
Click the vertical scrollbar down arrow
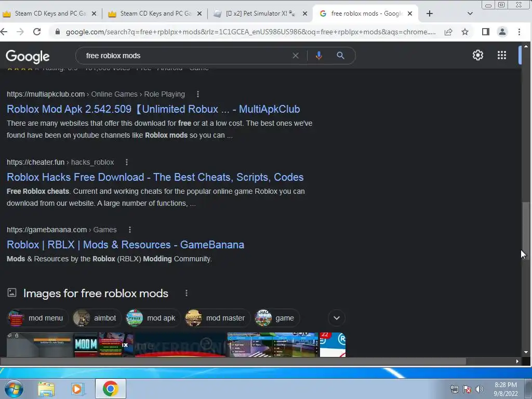click(526, 352)
